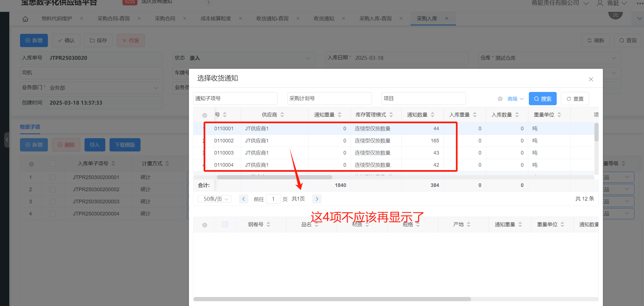Focus the 通知子项号 search field
The width and height of the screenshot is (644, 306).
click(x=235, y=98)
